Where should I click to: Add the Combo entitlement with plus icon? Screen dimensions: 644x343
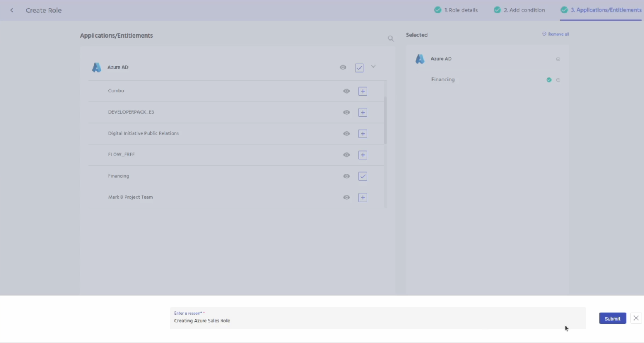(x=363, y=91)
